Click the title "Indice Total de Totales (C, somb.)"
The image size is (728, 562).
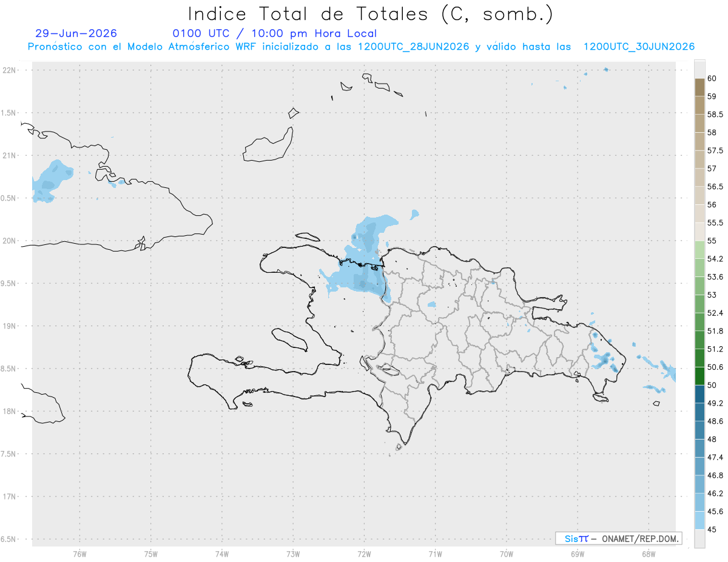pos(371,14)
